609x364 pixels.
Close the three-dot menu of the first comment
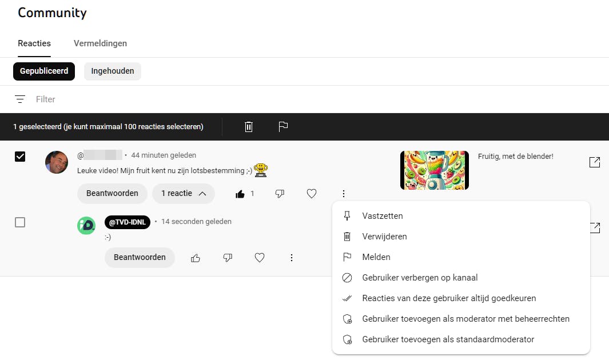click(343, 194)
